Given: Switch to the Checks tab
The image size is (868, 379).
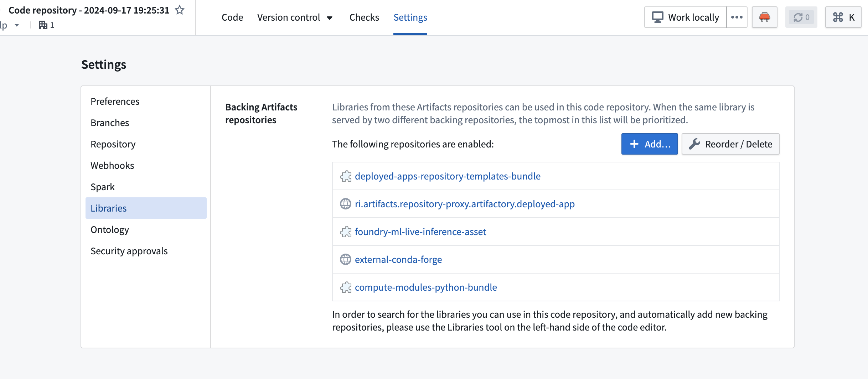Looking at the screenshot, I should pyautogui.click(x=364, y=17).
